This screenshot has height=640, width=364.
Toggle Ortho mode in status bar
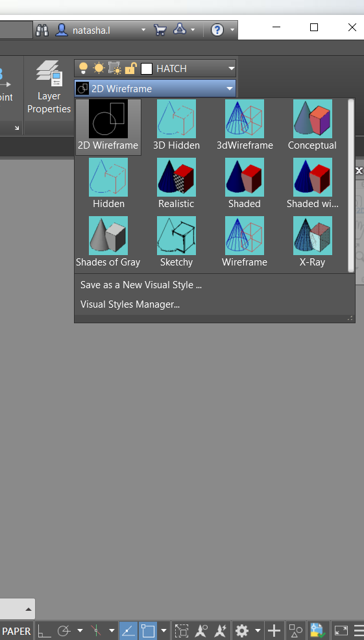tap(45, 631)
